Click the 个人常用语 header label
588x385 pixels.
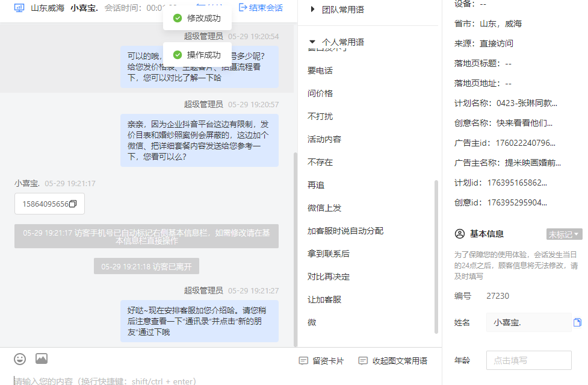pyautogui.click(x=343, y=42)
